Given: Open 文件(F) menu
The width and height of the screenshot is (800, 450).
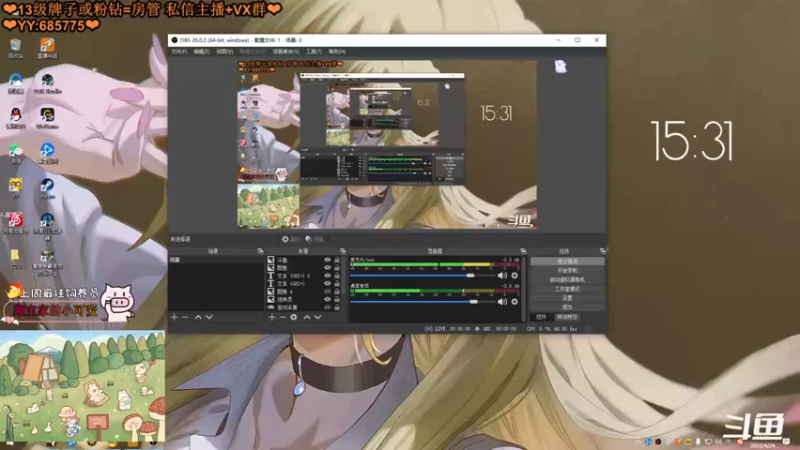Looking at the screenshot, I should pyautogui.click(x=179, y=52).
